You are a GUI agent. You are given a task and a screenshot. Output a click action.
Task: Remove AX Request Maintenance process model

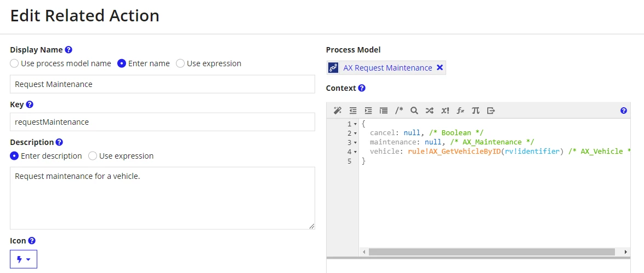[x=440, y=68]
